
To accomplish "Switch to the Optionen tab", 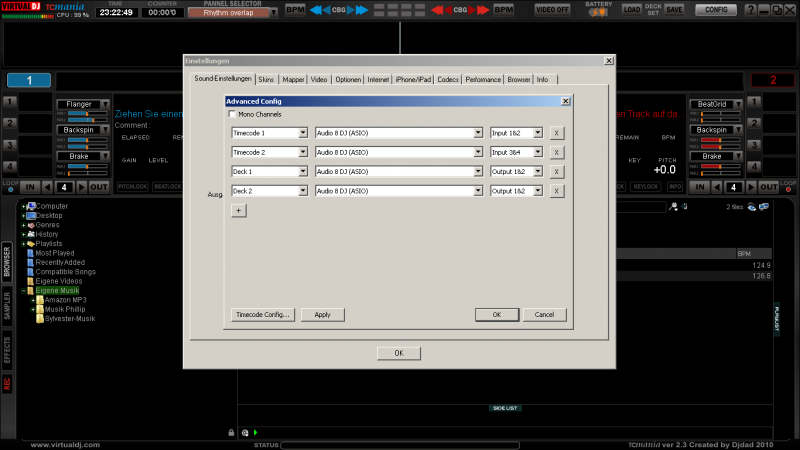I will [x=348, y=80].
